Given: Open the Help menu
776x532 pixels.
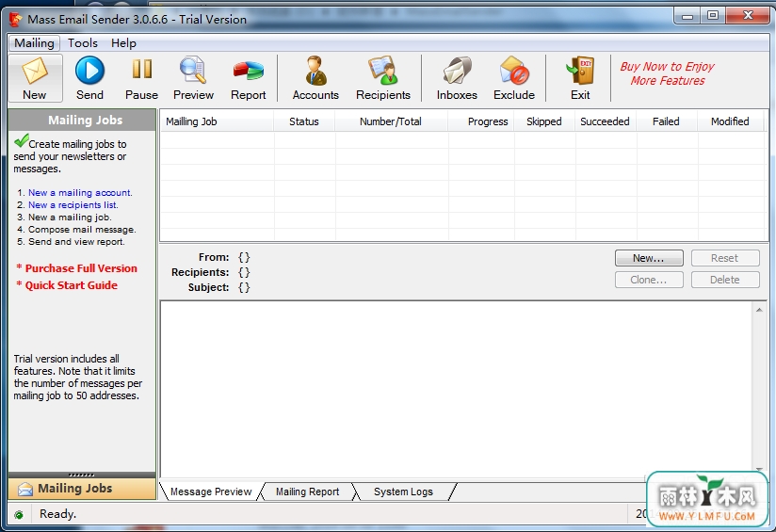Looking at the screenshot, I should tap(123, 43).
